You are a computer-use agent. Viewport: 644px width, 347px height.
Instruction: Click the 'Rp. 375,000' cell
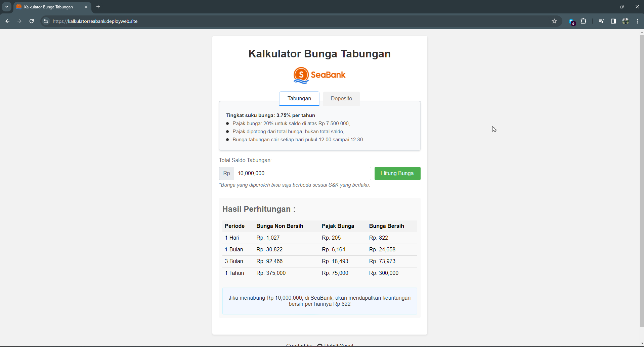(271, 273)
